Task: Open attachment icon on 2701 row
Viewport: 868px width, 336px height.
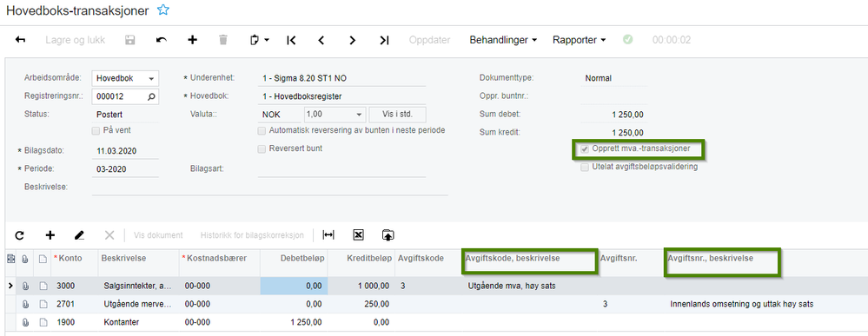Action: tap(25, 304)
